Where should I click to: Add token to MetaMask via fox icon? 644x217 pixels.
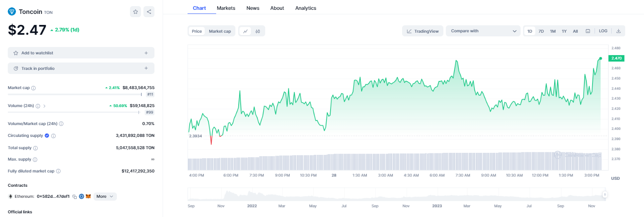click(88, 197)
